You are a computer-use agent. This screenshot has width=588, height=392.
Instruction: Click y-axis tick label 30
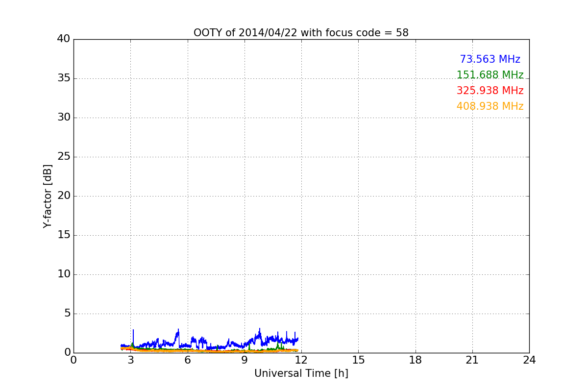coord(64,117)
